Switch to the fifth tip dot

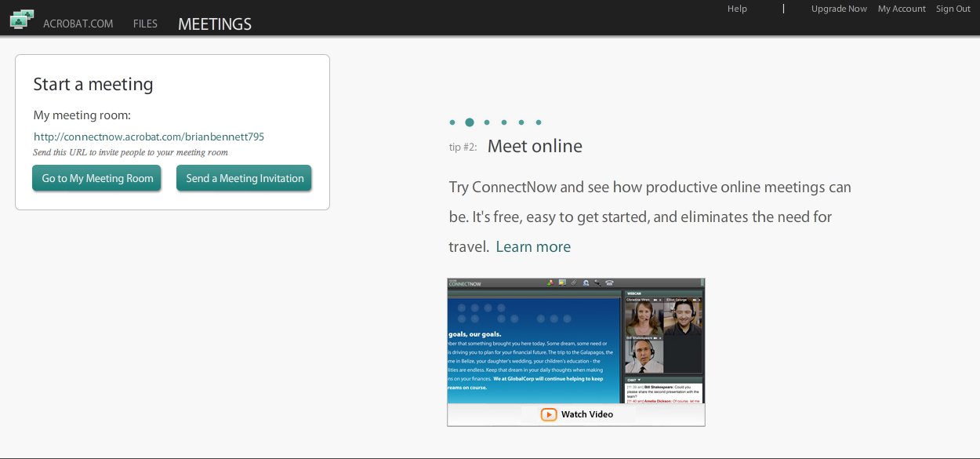521,122
